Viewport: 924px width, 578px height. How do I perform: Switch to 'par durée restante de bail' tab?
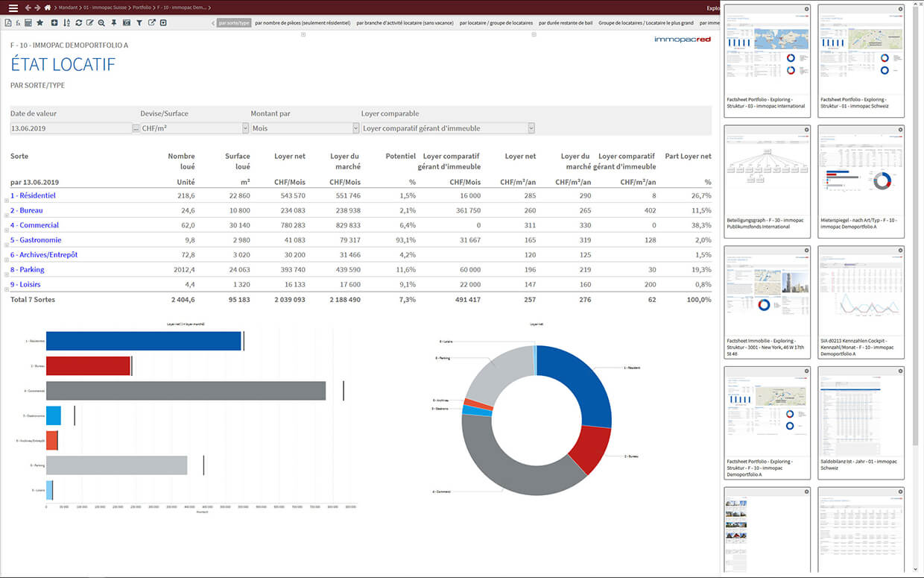(x=566, y=23)
